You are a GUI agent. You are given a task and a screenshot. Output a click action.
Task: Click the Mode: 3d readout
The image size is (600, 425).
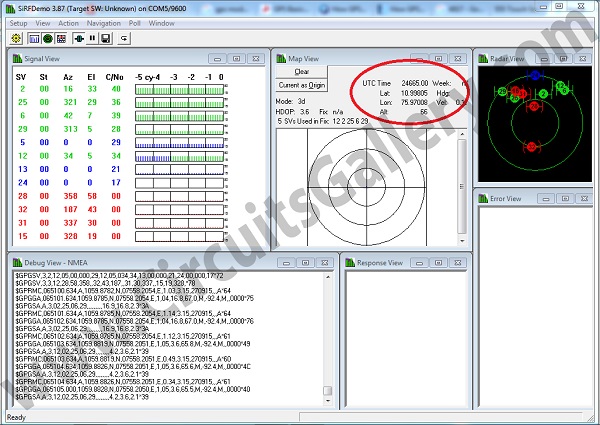point(290,101)
